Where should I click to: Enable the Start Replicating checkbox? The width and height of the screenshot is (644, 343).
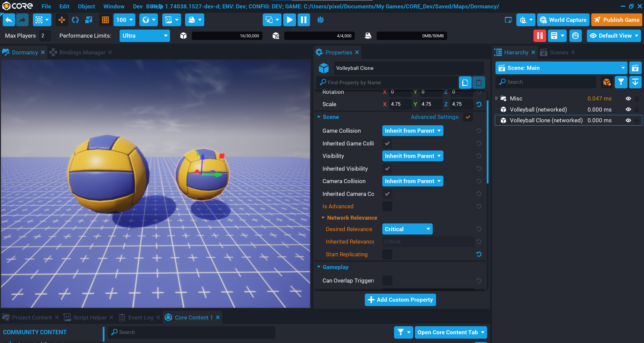pos(387,255)
